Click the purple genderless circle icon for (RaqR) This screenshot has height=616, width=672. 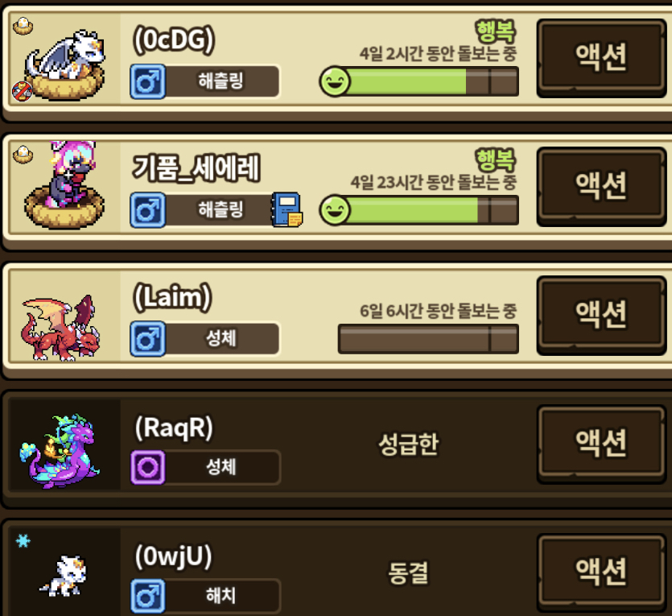click(x=148, y=467)
